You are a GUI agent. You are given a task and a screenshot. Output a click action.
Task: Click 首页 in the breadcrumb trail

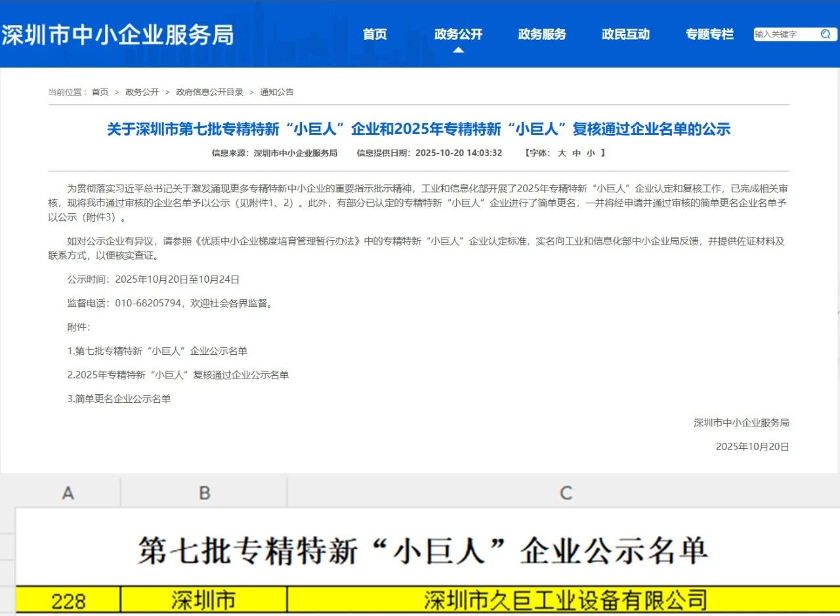coord(100,92)
